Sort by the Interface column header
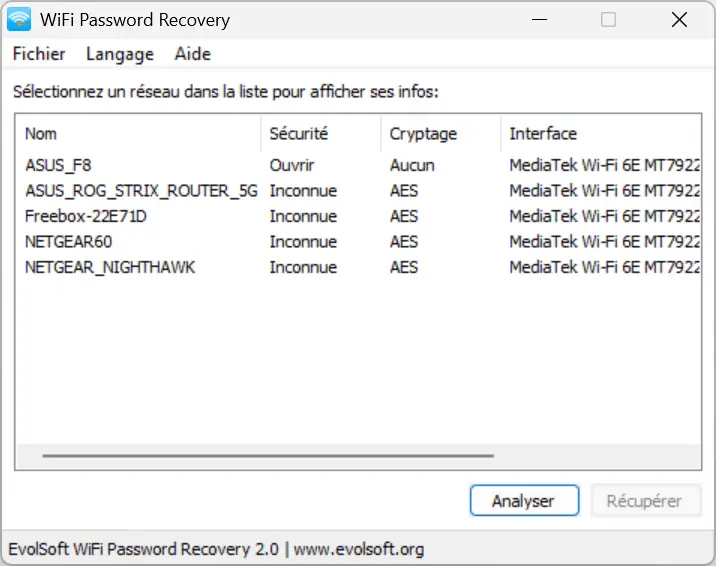 tap(601, 134)
